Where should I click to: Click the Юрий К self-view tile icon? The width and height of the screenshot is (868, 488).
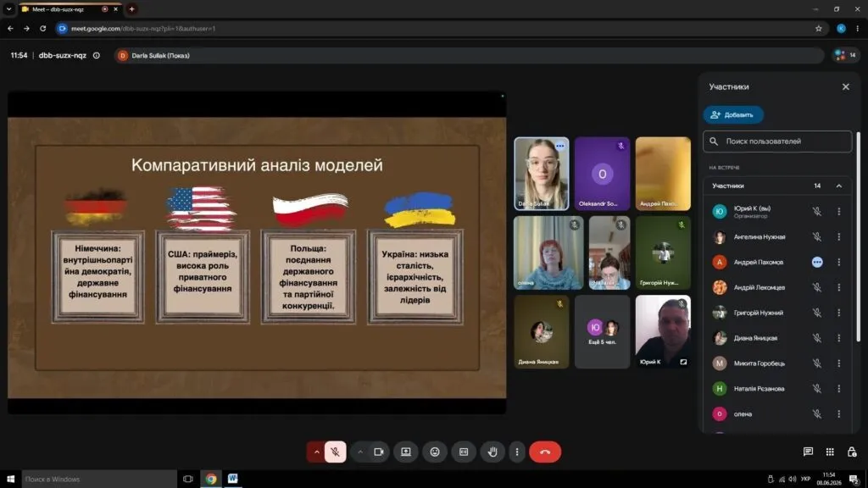683,362
